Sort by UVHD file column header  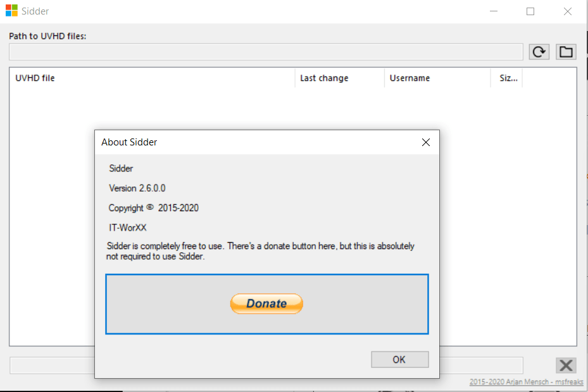(153, 78)
